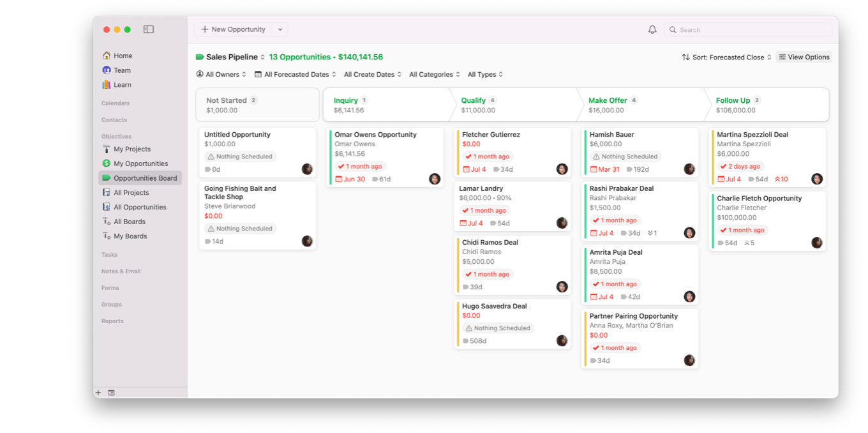Open the All Owners filter dropdown

221,74
